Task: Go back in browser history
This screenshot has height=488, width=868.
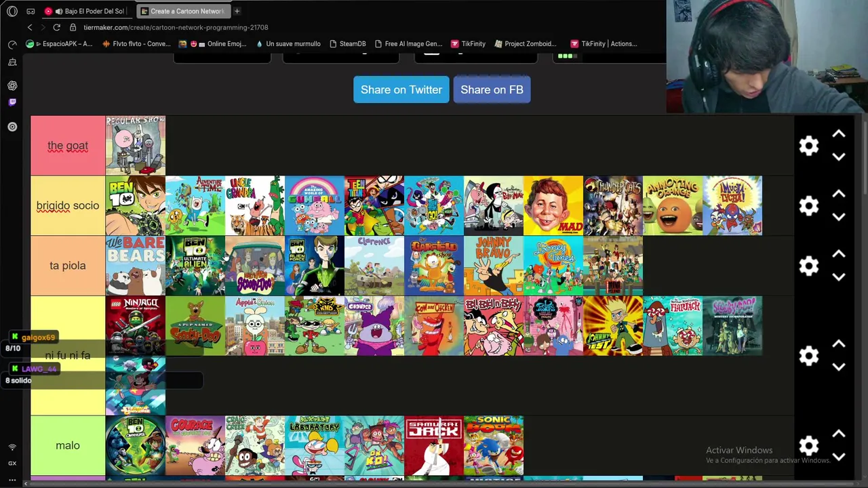Action: [x=30, y=27]
